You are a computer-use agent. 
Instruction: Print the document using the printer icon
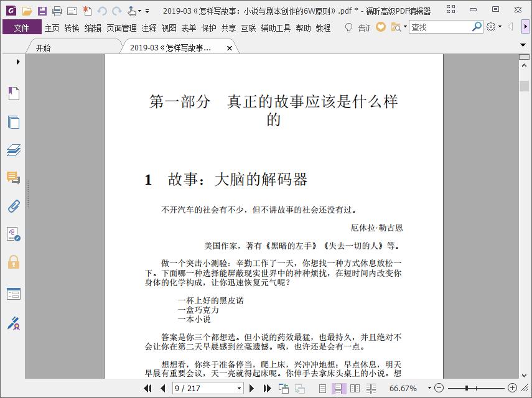[57, 11]
